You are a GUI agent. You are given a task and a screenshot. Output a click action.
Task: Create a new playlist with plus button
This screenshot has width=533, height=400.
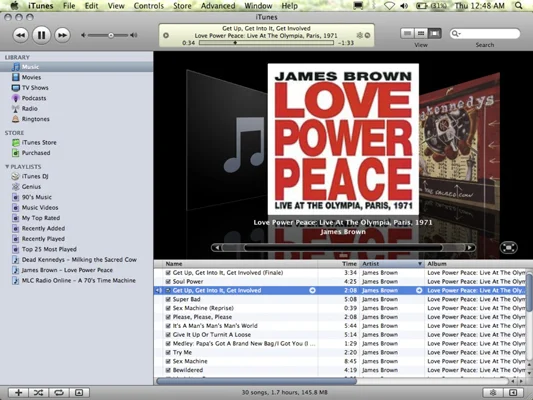coord(18,393)
